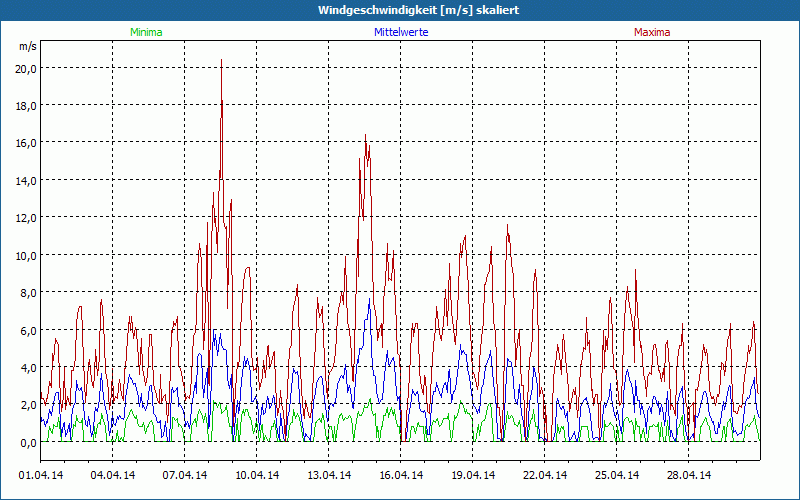
Task: Click the highest red peak above 20 m/s
Action: point(221,60)
